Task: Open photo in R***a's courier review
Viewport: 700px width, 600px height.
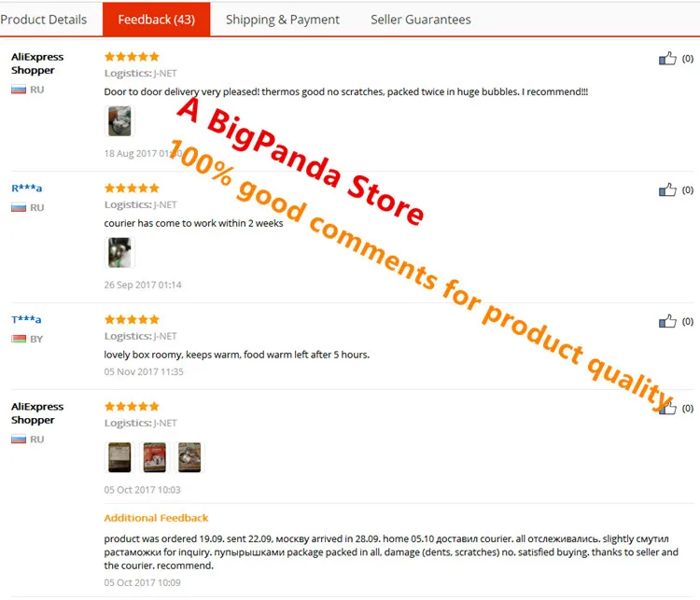Action: click(119, 253)
